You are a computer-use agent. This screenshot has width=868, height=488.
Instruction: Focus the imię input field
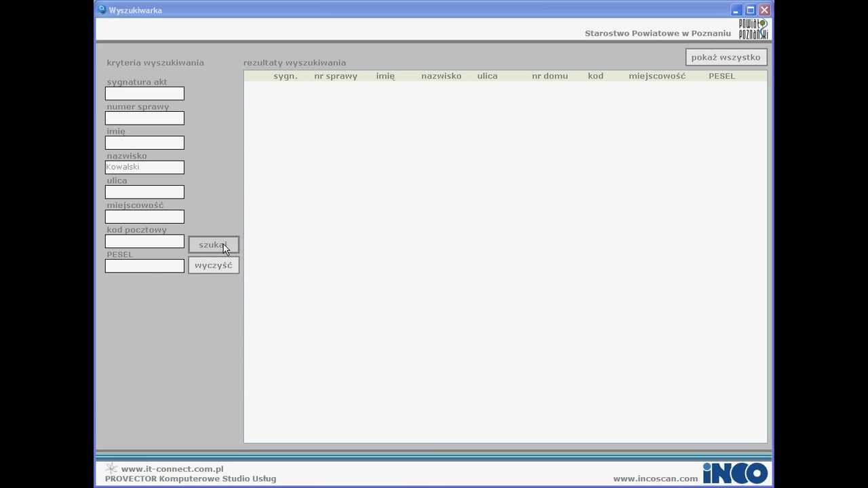(144, 142)
